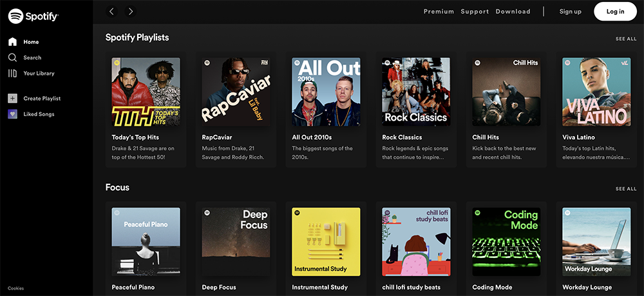
Task: See all Spotify Playlists
Action: click(x=626, y=39)
